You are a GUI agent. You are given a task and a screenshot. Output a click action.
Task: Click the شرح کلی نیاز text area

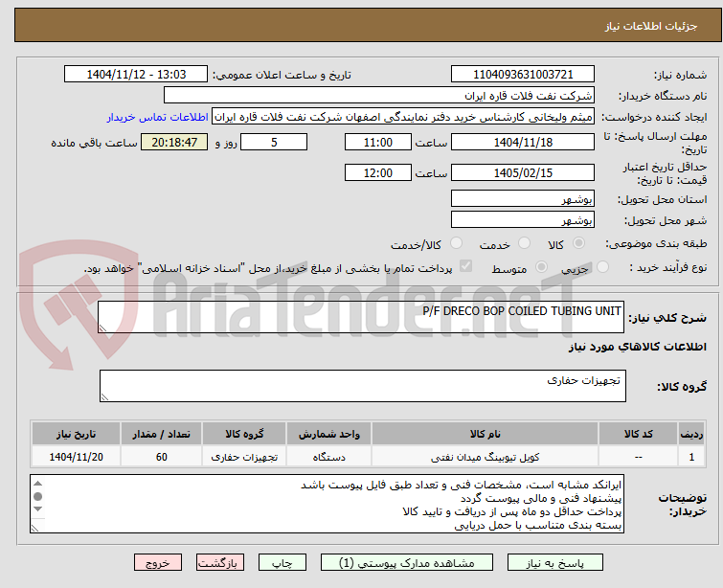tap(361, 317)
